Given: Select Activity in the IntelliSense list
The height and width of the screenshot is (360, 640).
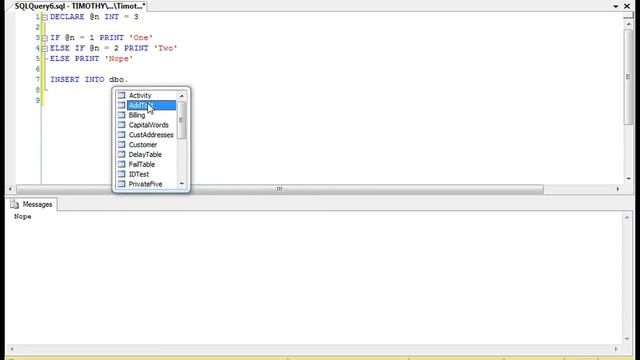Looking at the screenshot, I should 140,96.
